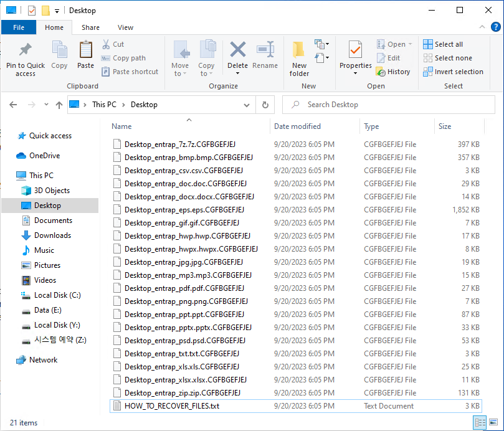Create a New folder
This screenshot has height=431, width=504.
(299, 59)
